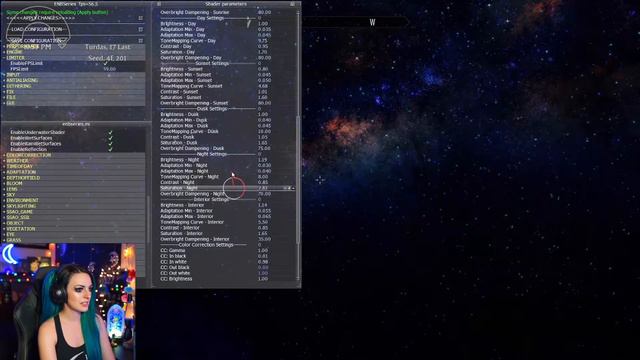
Task: Click the icon right of SAVE CONFIGURATION
Action: click(x=140, y=41)
